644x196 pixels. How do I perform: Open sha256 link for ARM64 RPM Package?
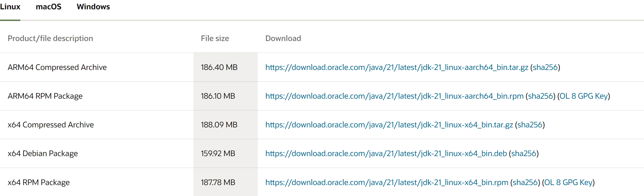pos(540,96)
